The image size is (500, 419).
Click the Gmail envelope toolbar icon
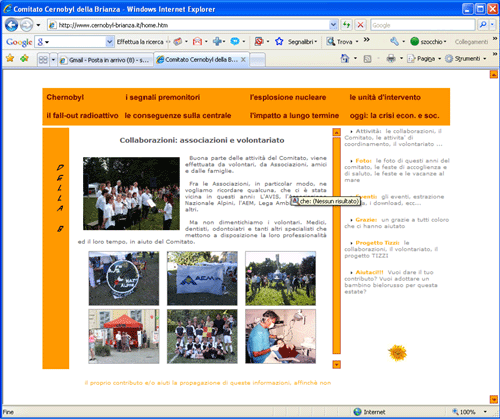pyautogui.click(x=198, y=42)
